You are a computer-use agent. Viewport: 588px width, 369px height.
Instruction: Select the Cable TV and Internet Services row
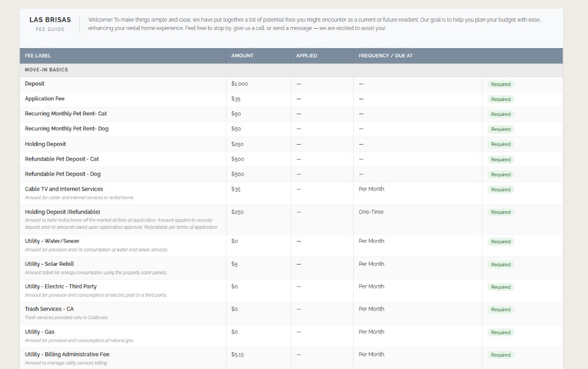click(63, 189)
